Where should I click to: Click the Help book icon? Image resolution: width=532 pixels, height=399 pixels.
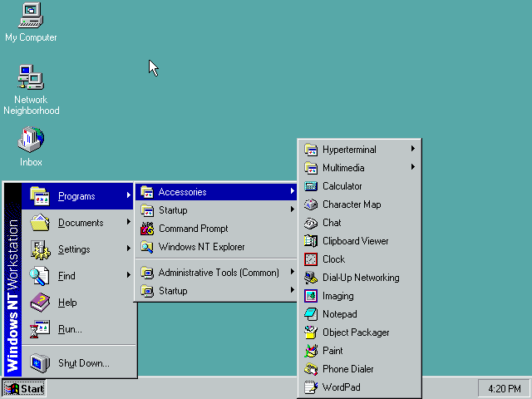point(40,303)
